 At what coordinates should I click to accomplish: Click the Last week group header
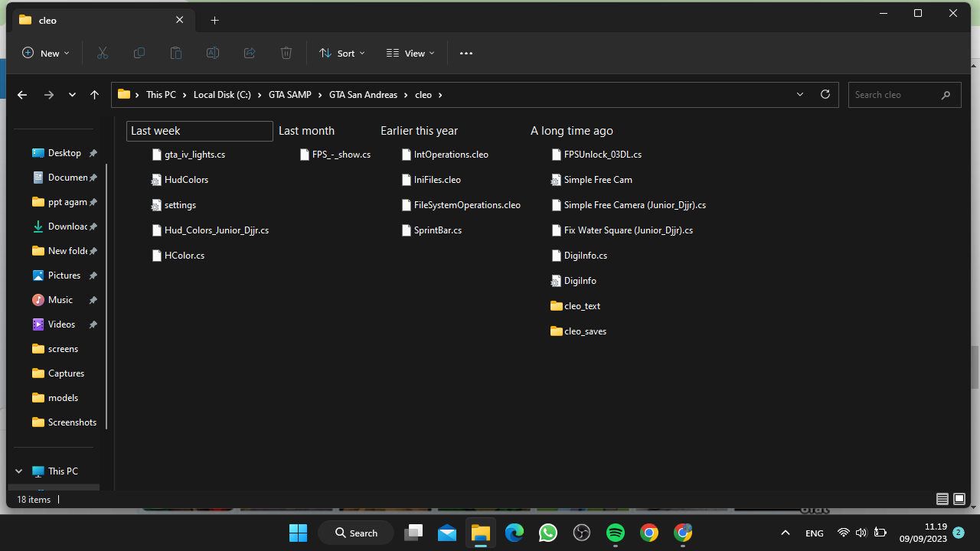tap(199, 131)
